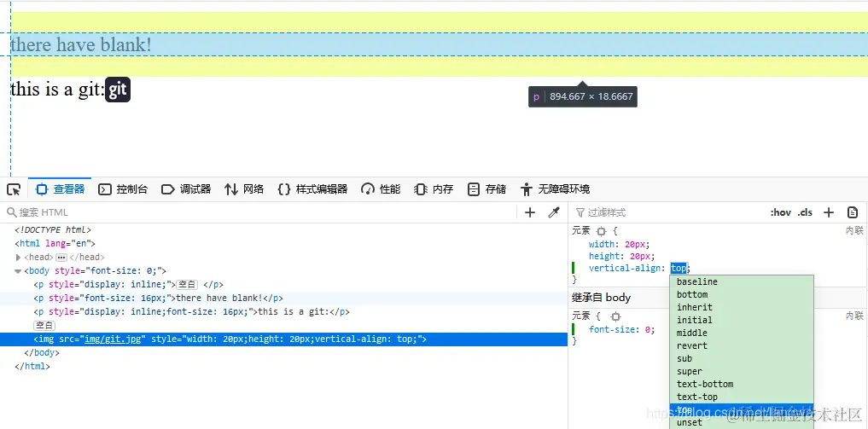Click the 'this is a git:' page text
Image resolution: width=868 pixels, height=429 pixels.
[x=57, y=89]
